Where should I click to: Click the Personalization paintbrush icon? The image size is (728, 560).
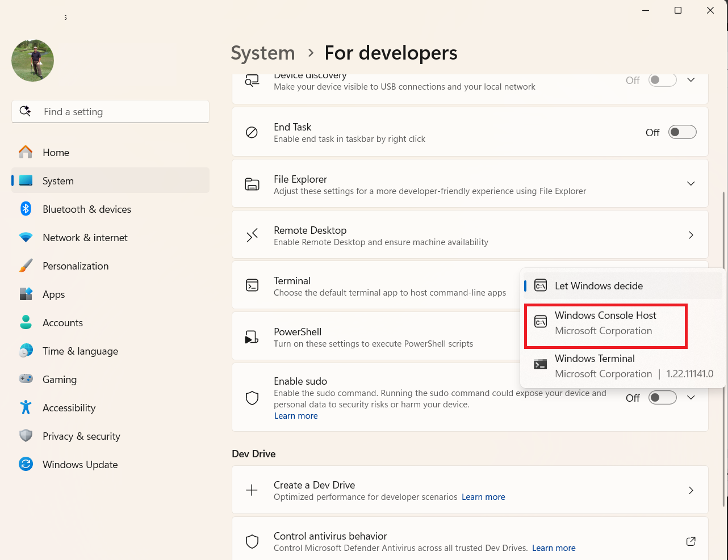pyautogui.click(x=26, y=266)
